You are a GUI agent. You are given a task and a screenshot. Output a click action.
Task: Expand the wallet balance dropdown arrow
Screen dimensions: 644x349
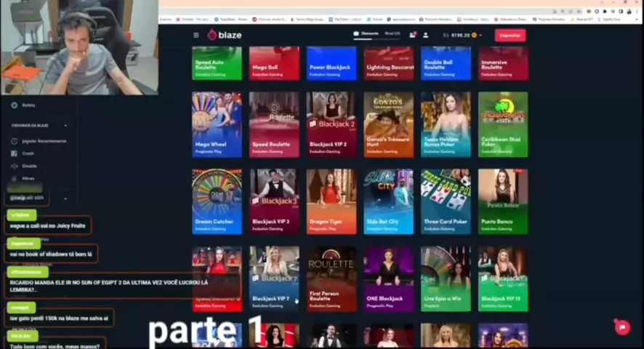pyautogui.click(x=480, y=35)
